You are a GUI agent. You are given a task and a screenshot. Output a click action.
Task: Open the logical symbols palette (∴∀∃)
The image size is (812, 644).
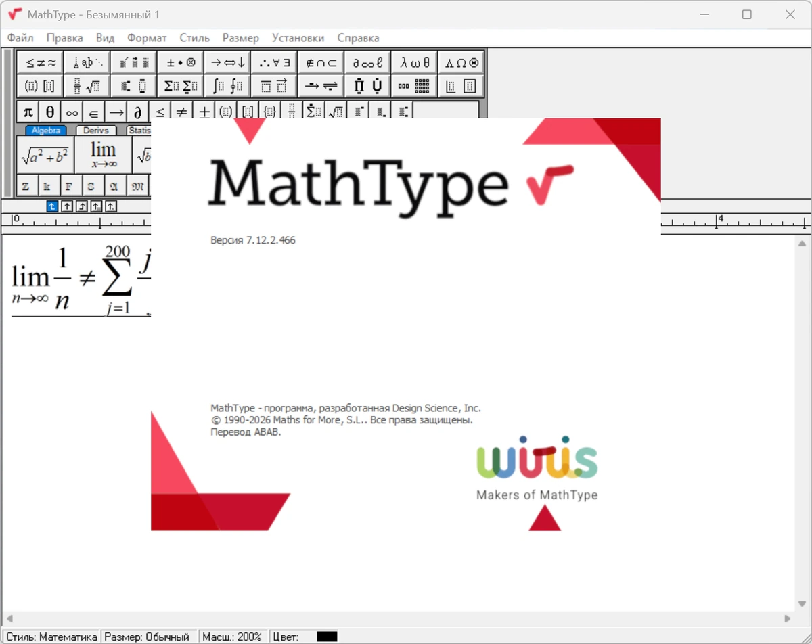pyautogui.click(x=274, y=62)
